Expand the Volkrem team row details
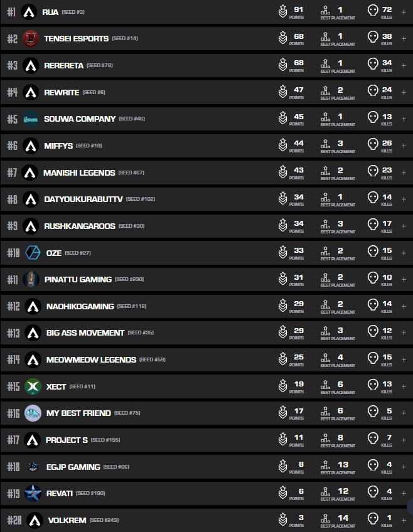This screenshot has width=413, height=532. [404, 520]
